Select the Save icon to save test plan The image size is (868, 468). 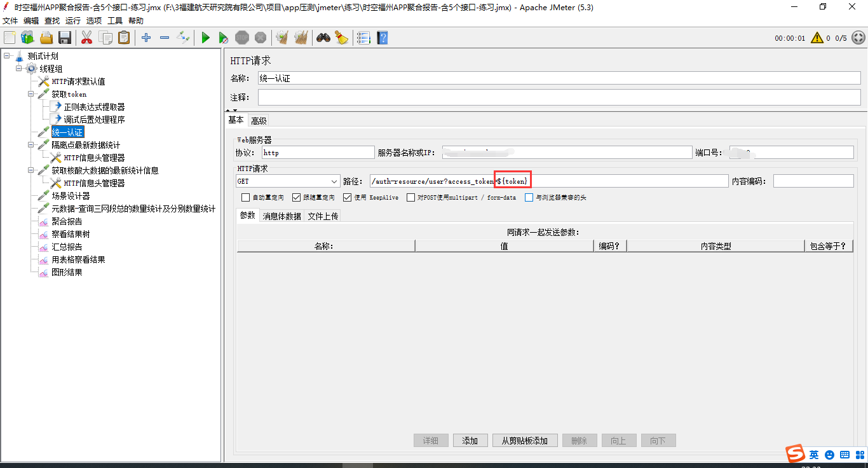coord(65,38)
